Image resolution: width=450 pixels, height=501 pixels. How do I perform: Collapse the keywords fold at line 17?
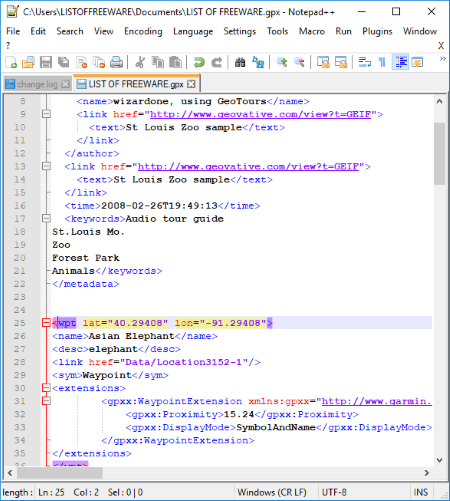coord(46,218)
